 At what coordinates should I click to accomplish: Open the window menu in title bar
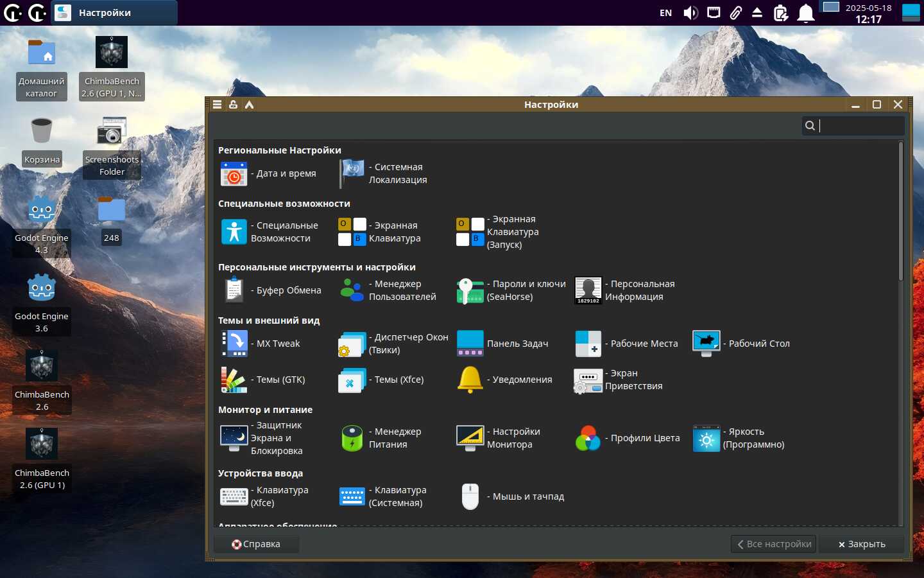(218, 105)
